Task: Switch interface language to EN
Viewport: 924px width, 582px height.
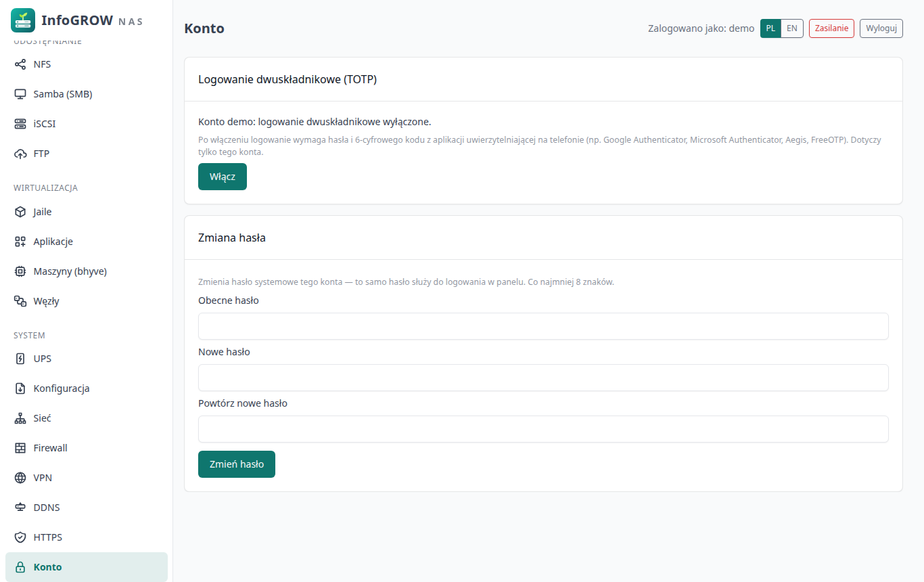Action: point(792,28)
